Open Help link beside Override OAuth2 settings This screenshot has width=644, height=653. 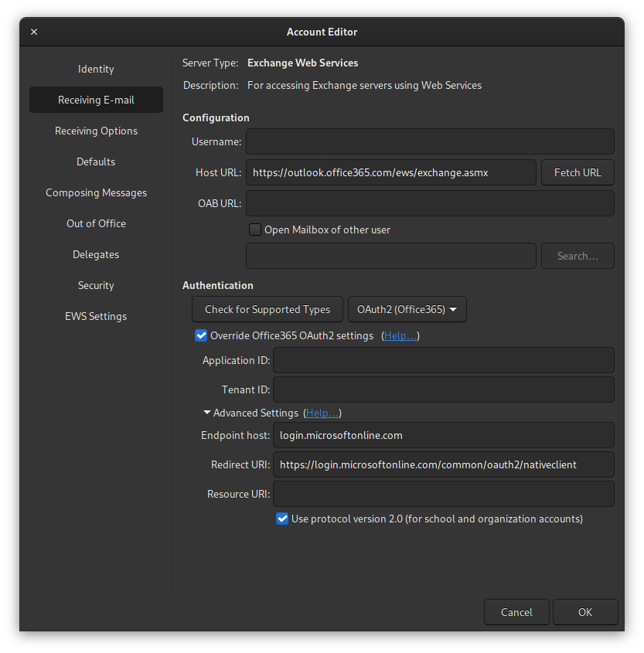point(400,335)
